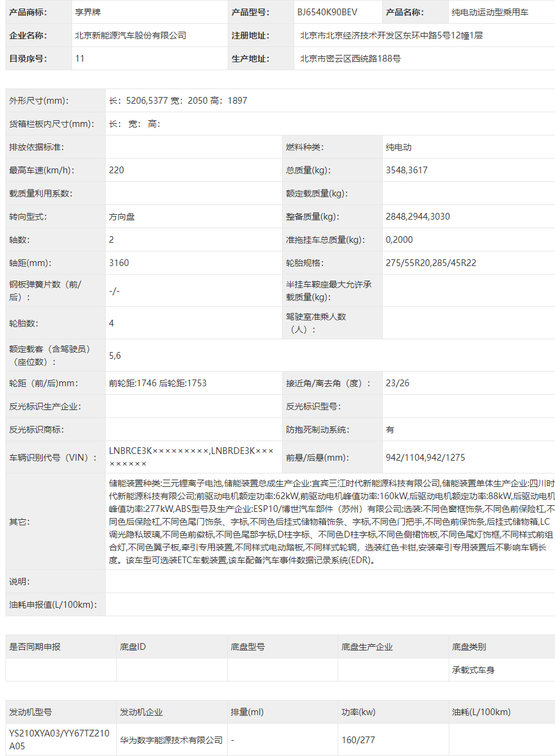This screenshot has height=756, width=555.
Task: Click track width 前轮距:1746 后轮距:1753
Action: click(158, 383)
